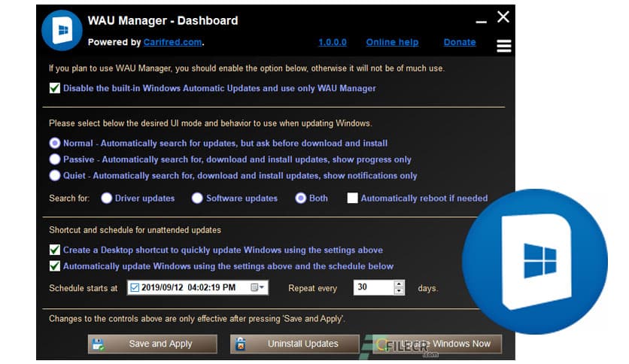Click the Save and Apply button
This screenshot has height=364, width=629.
click(153, 344)
